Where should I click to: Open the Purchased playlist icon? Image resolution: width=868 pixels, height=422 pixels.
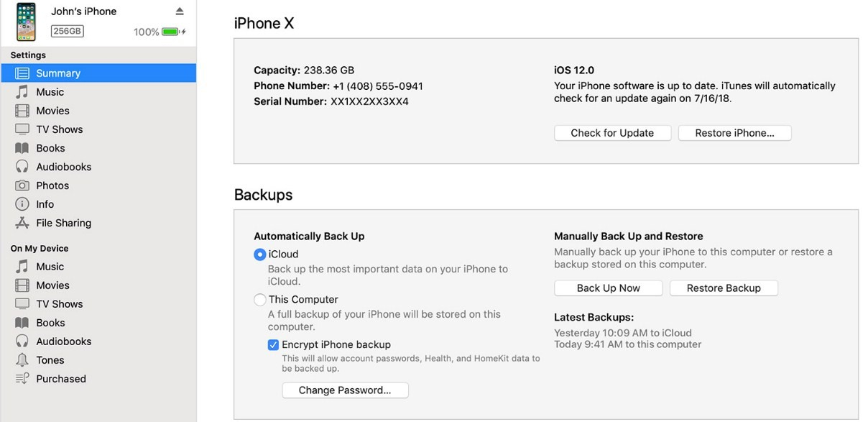(22, 379)
